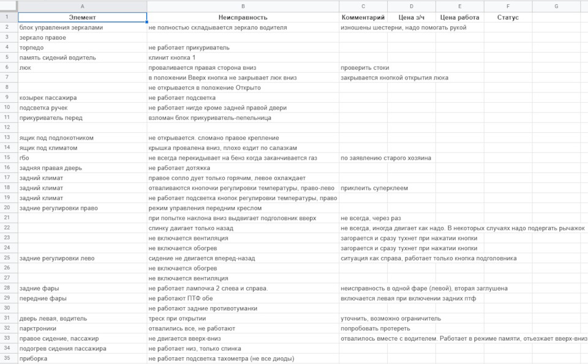588x364 pixels.
Task: Select cell 'гбо'
Action: pyautogui.click(x=83, y=158)
